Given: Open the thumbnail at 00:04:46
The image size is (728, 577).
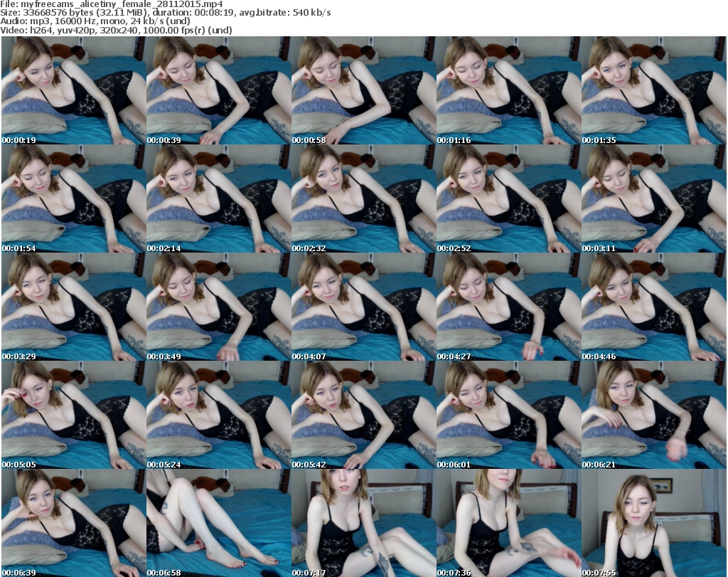Looking at the screenshot, I should click(x=654, y=307).
